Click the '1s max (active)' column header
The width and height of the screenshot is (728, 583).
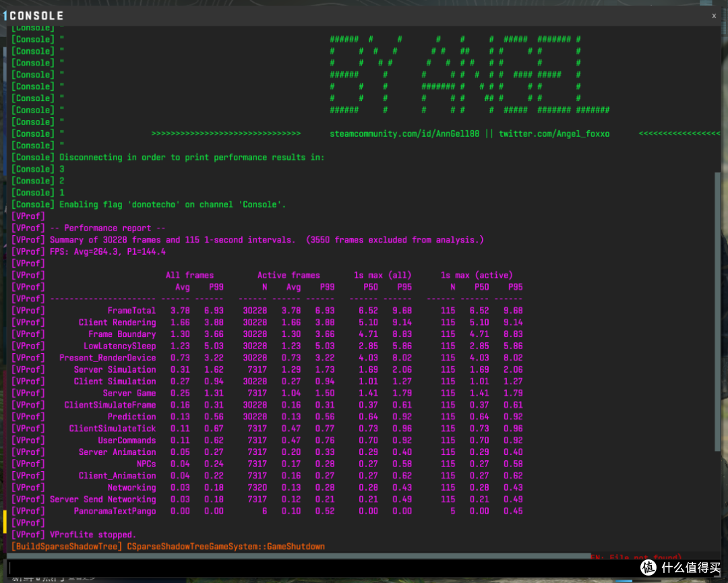point(477,275)
